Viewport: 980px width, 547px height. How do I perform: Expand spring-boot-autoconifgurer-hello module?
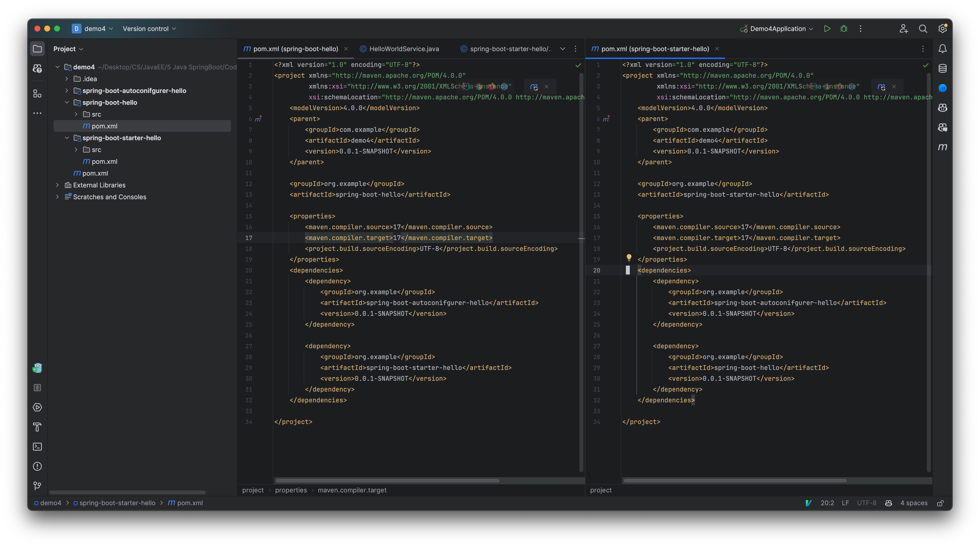(x=67, y=91)
